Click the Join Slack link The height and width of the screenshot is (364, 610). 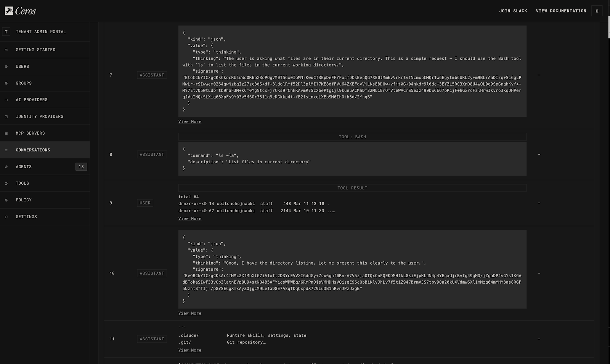point(513,11)
